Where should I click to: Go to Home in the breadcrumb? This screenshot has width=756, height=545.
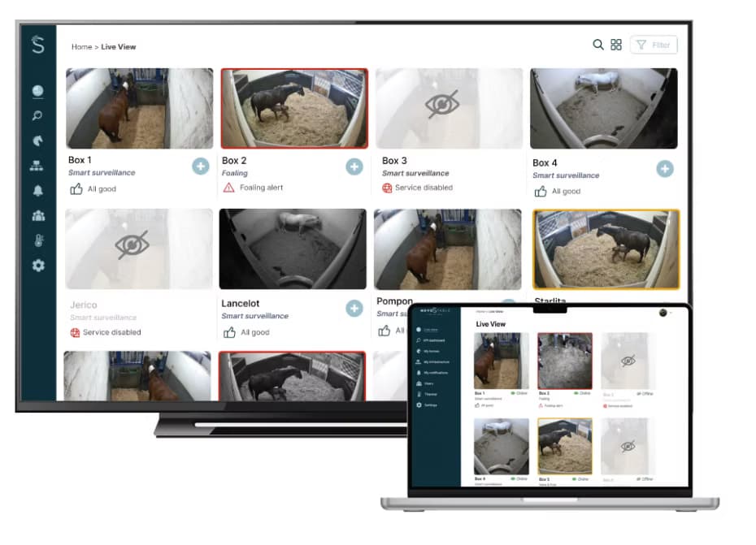point(81,47)
